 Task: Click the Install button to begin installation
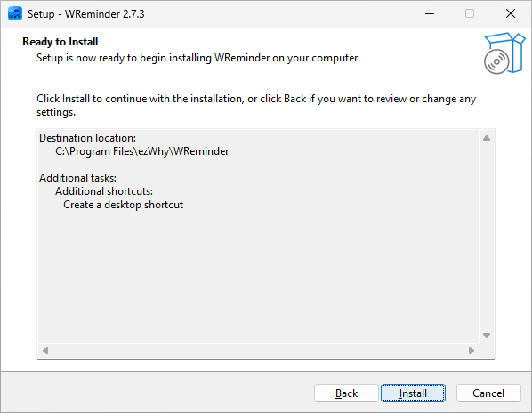(x=413, y=393)
